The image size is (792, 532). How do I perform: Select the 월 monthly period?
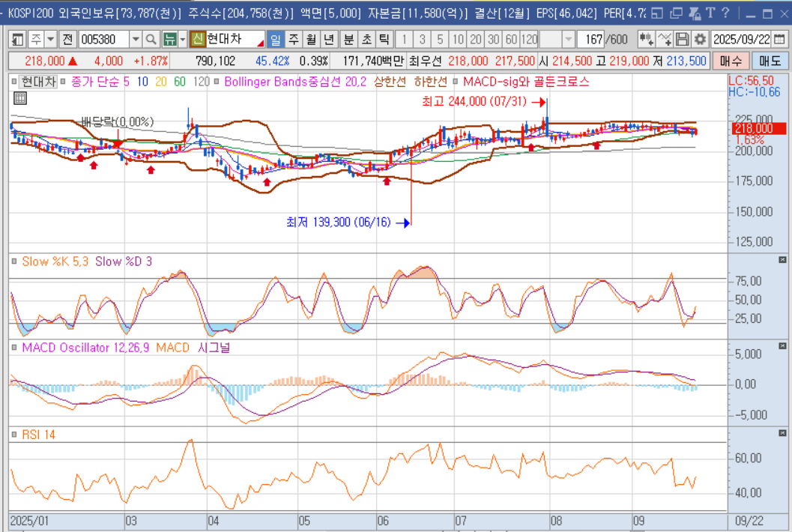tap(311, 39)
